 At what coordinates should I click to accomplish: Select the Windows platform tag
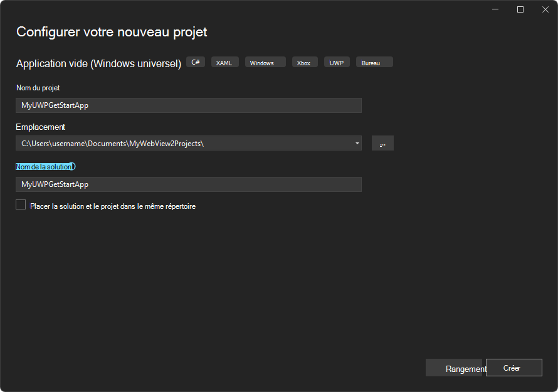point(265,62)
